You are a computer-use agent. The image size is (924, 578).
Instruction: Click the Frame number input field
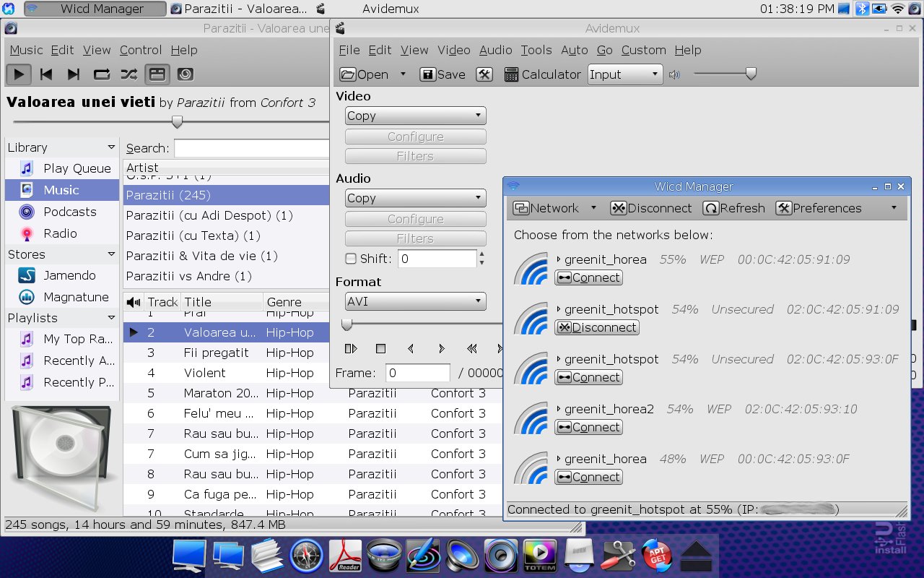(418, 373)
